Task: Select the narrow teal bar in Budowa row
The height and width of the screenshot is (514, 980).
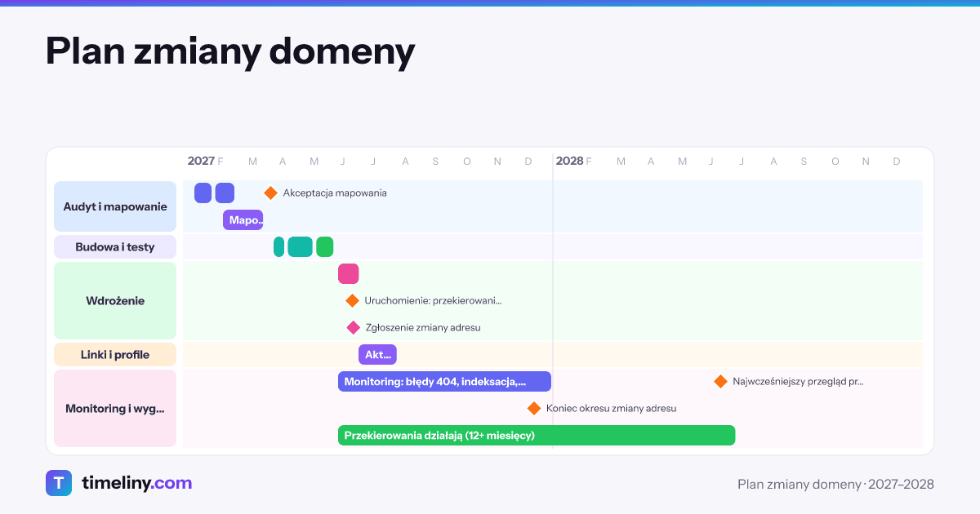Action: [279, 246]
